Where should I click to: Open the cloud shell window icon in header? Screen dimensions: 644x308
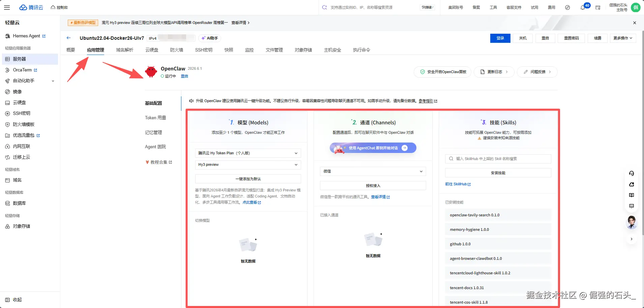[x=598, y=7]
